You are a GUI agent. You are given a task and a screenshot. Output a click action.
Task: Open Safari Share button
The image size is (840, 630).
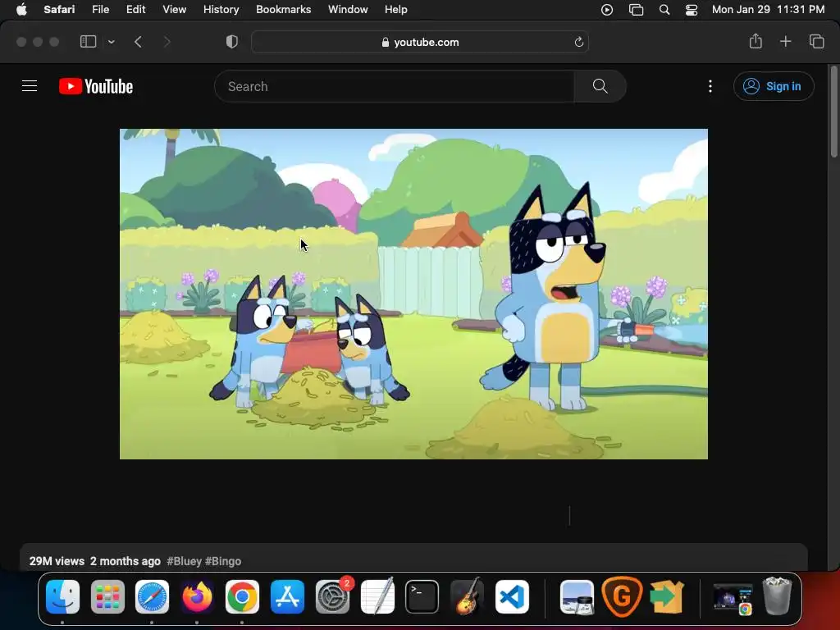[x=756, y=41]
